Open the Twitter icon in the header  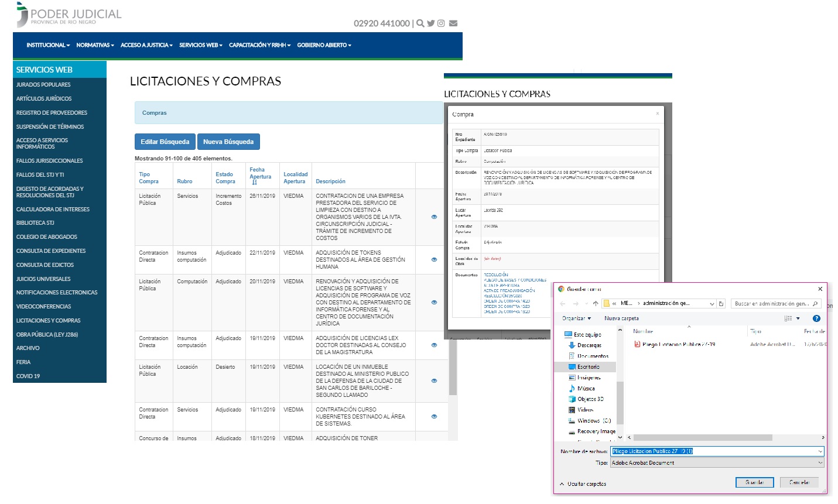(x=430, y=23)
